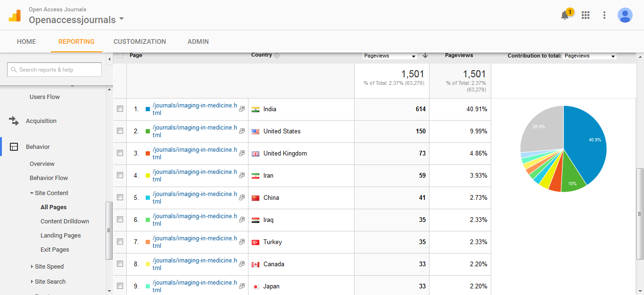Tick the United Kingdom row checkbox
The image size is (644, 295).
(120, 153)
